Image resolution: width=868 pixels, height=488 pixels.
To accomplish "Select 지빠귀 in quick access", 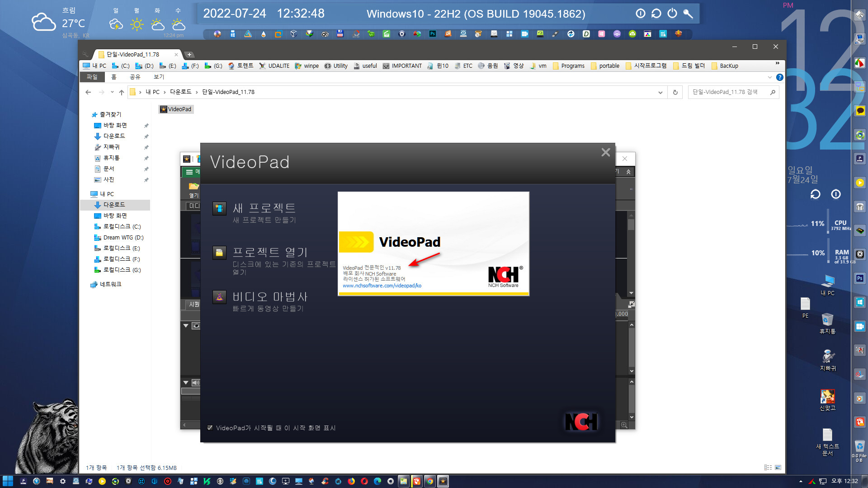I will [x=111, y=147].
